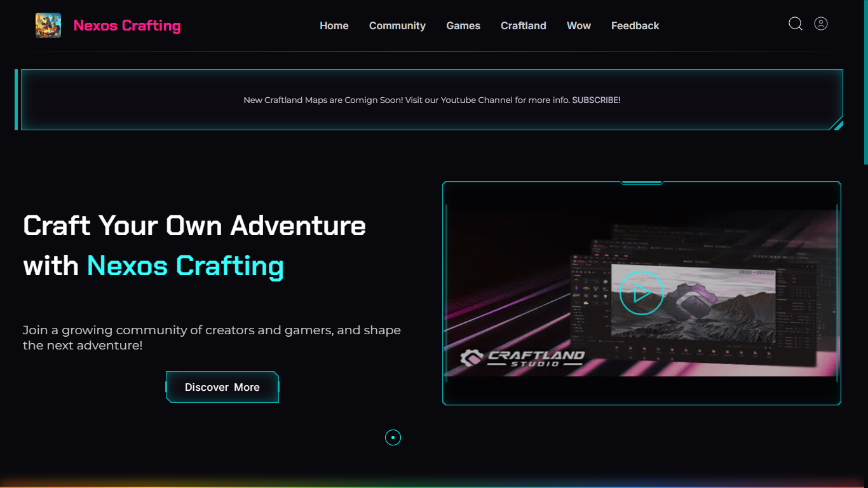This screenshot has width=868, height=488.
Task: Open the Wow menu item
Action: 579,25
